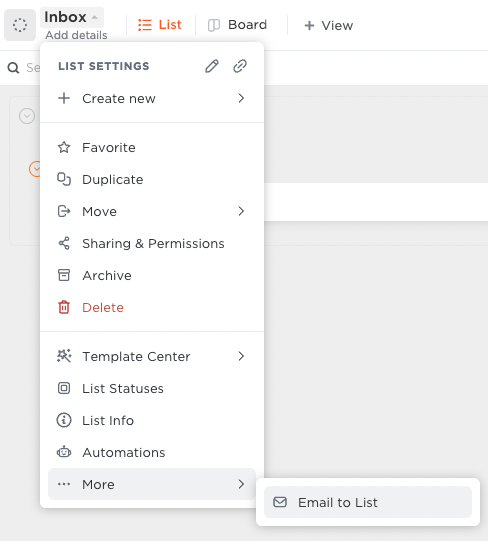
Task: Toggle the orange circular status collapse arrow
Action: (x=35, y=169)
